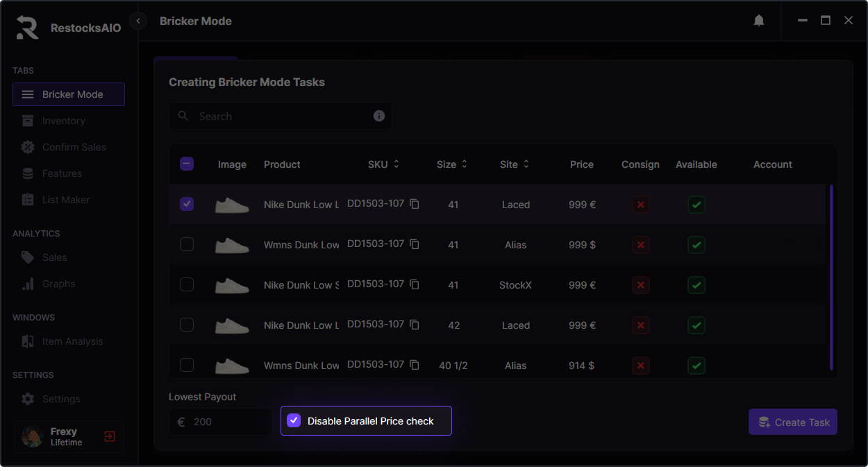
Task: Sort table by Size column
Action: point(465,164)
